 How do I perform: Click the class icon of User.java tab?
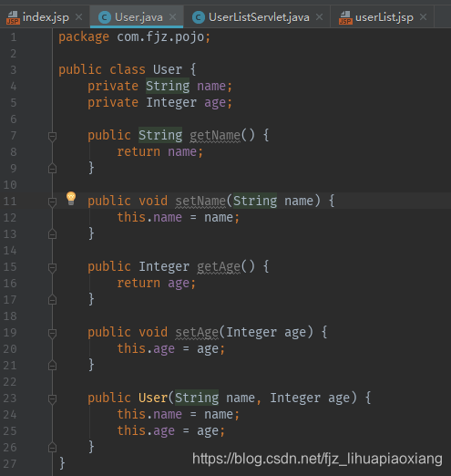(x=105, y=17)
